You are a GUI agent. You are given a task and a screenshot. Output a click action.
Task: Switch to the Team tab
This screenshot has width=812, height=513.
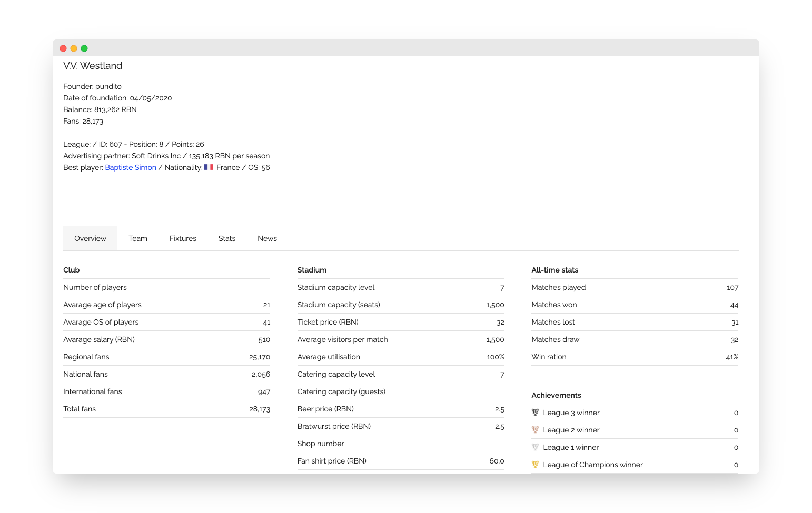pyautogui.click(x=138, y=238)
